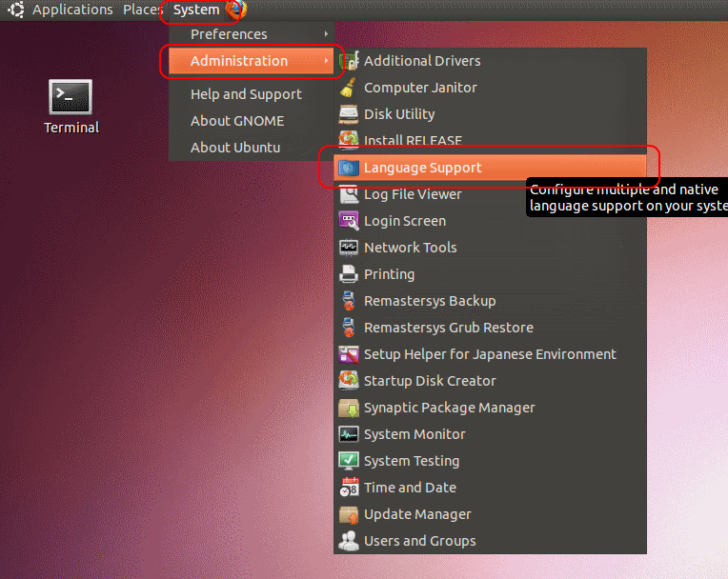Launch Firefox from the top panel icon

point(236,10)
